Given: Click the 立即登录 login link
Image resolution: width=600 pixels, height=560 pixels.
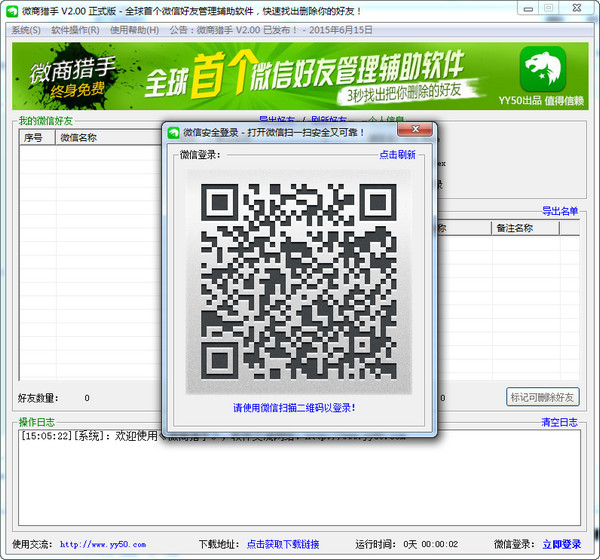Looking at the screenshot, I should (x=561, y=545).
